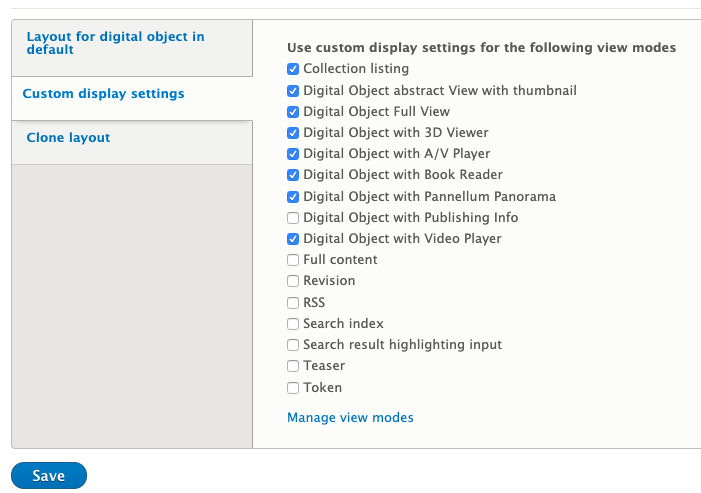
Task: Check the Search index checkbox
Action: (293, 324)
